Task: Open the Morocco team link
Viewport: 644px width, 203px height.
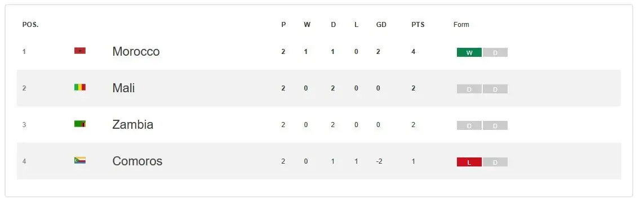Action: pyautogui.click(x=136, y=51)
